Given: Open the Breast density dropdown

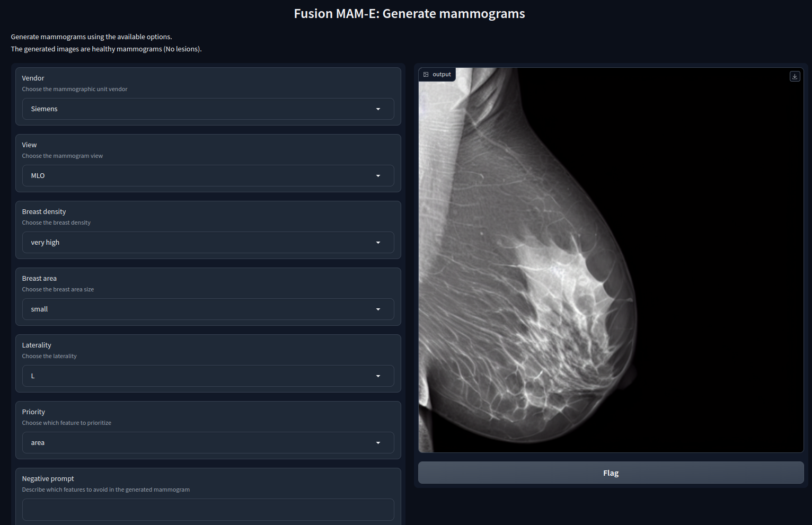Looking at the screenshot, I should 208,243.
